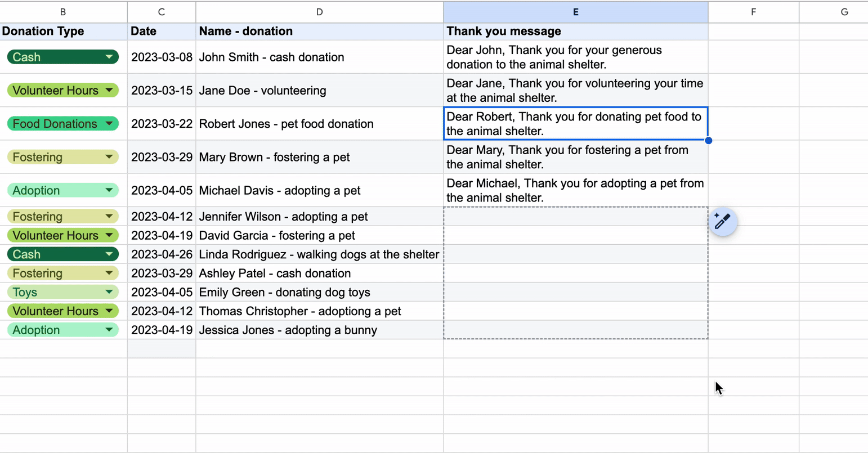
Task: Open Volunteer Hours dropdown for David Garcia
Action: tap(109, 235)
